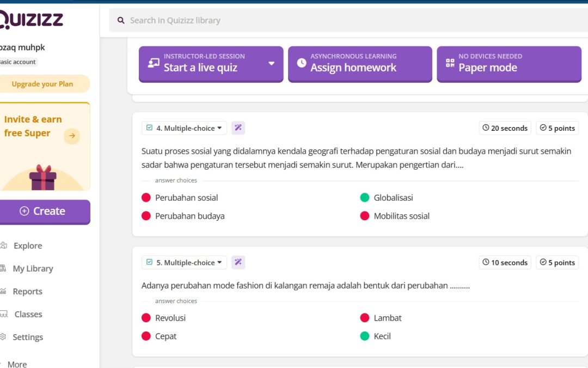The image size is (588, 368).
Task: Click question 5 magic wand AI icon
Action: tap(238, 262)
